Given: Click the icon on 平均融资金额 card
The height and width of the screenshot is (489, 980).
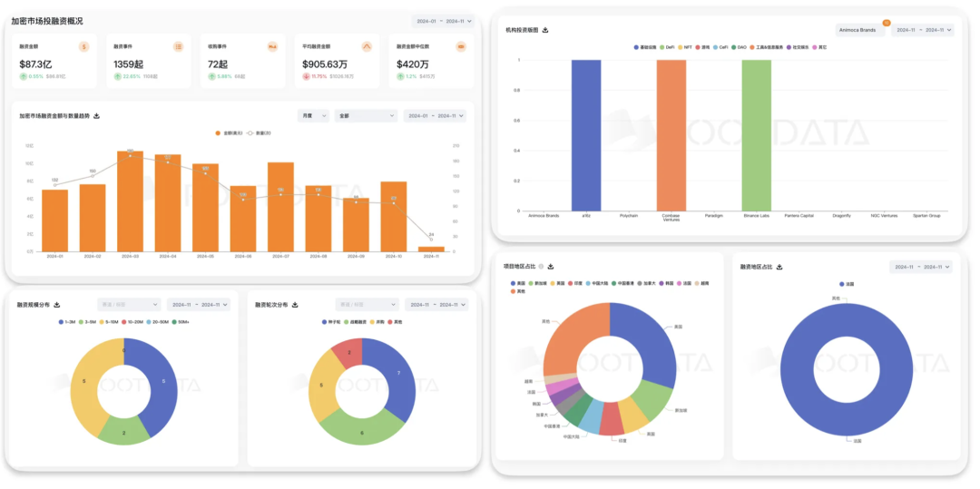Looking at the screenshot, I should coord(367,46).
